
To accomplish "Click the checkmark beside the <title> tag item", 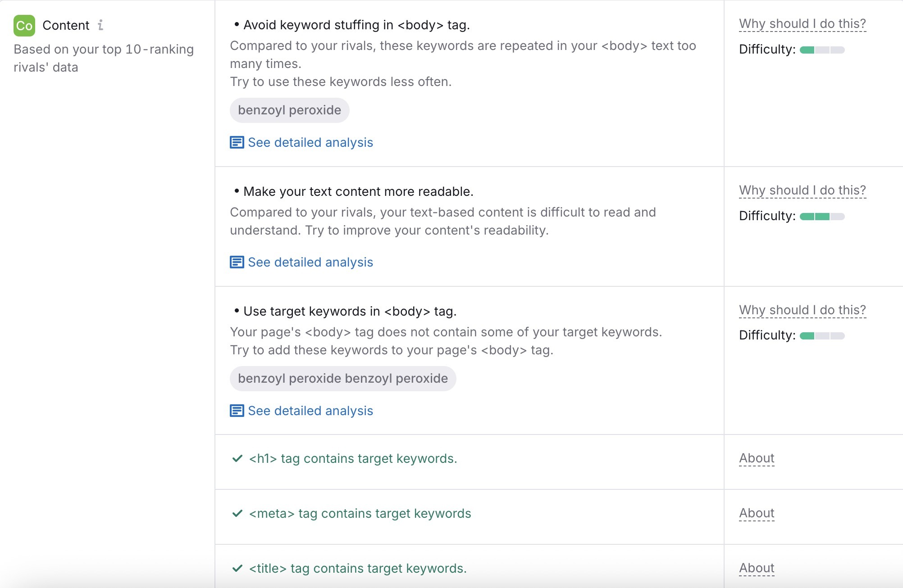I will pyautogui.click(x=237, y=568).
